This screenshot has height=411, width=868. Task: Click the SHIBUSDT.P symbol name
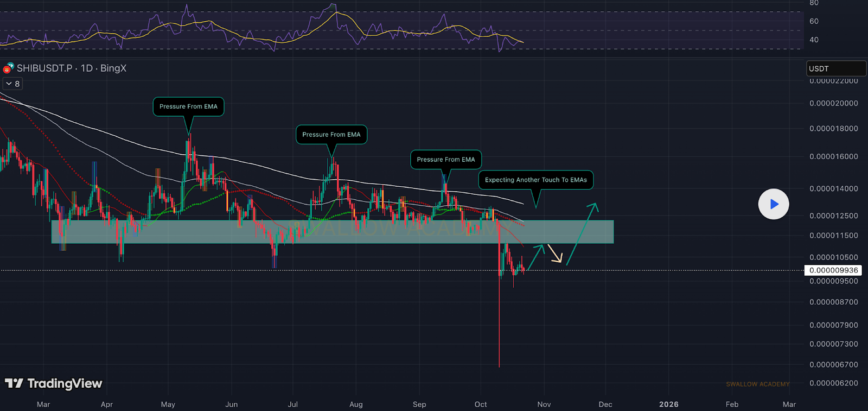pos(44,68)
